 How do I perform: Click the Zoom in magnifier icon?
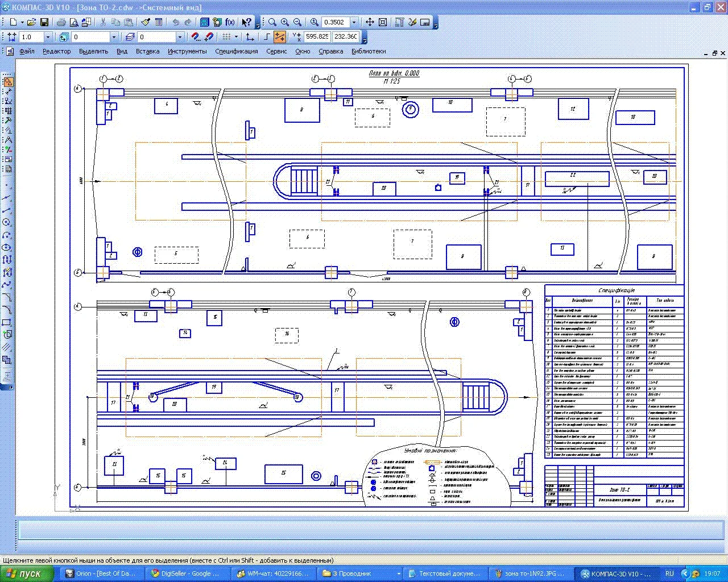pyautogui.click(x=284, y=22)
